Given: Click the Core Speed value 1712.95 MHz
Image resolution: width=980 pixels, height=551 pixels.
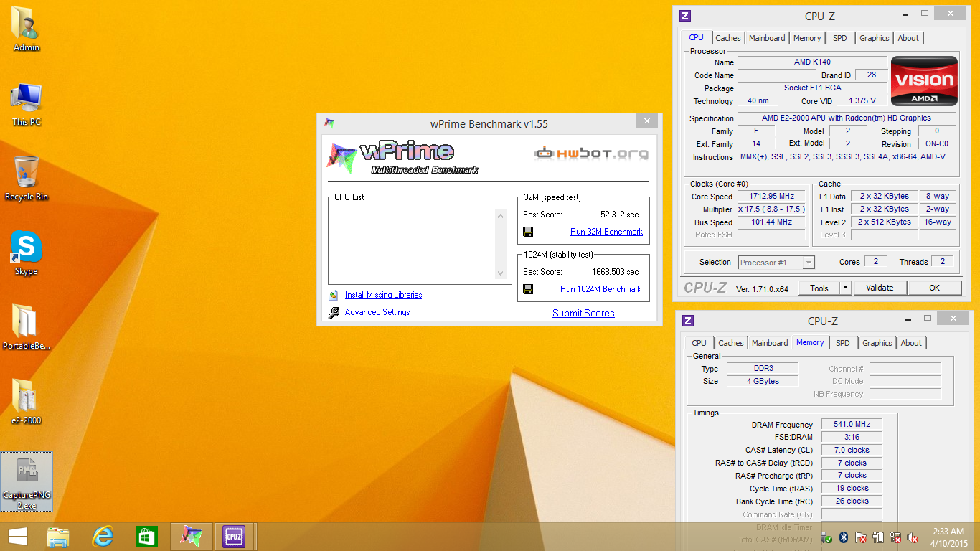Looking at the screenshot, I should tap(771, 197).
